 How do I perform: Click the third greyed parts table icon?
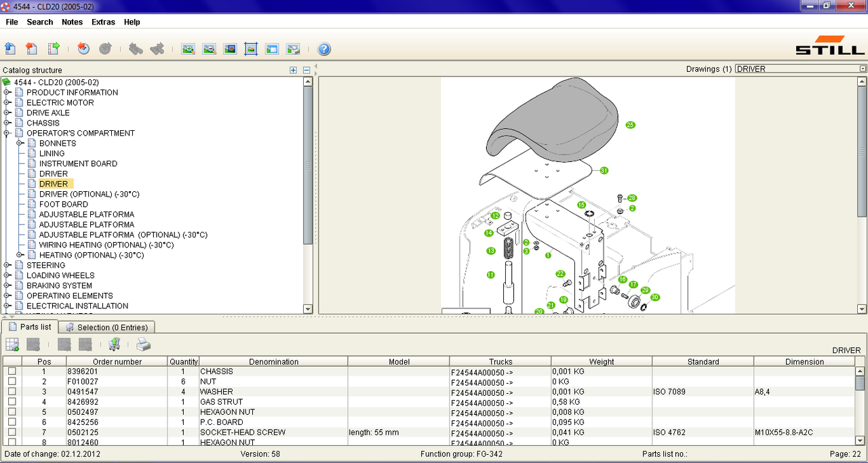64,344
